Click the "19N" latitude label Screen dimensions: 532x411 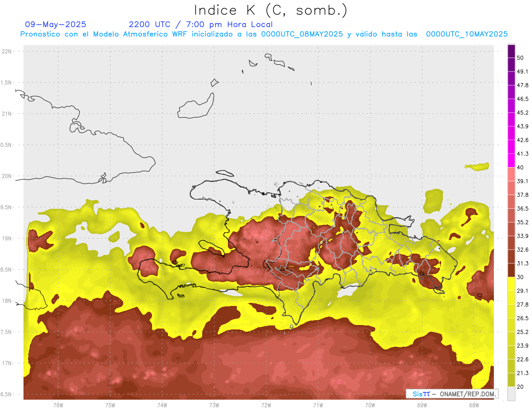[x=7, y=238]
